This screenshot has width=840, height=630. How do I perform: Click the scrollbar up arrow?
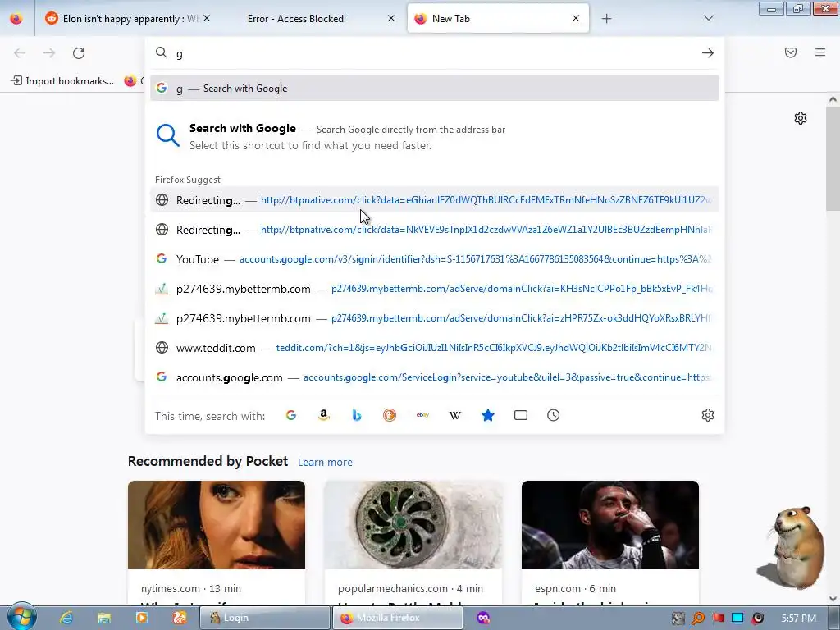tap(833, 99)
